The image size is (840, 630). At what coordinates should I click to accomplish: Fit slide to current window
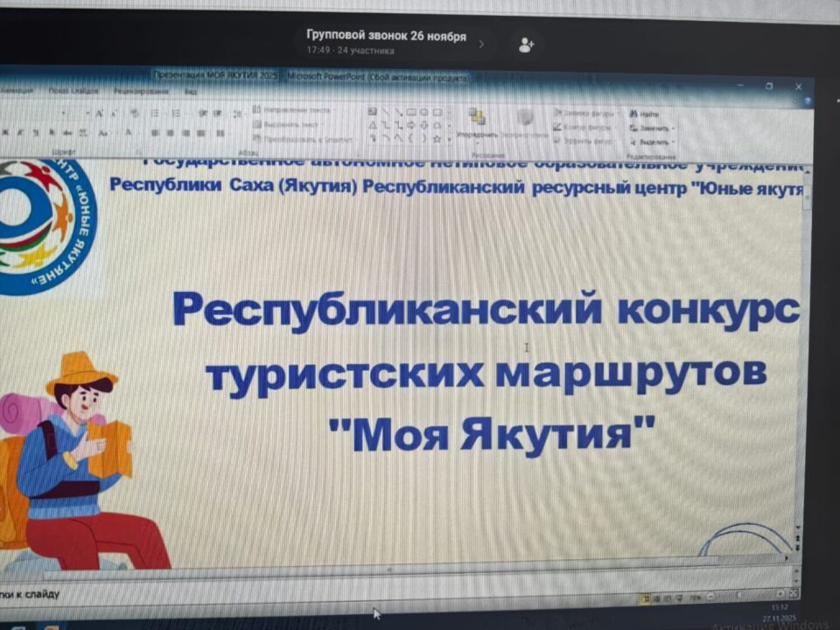[794, 593]
